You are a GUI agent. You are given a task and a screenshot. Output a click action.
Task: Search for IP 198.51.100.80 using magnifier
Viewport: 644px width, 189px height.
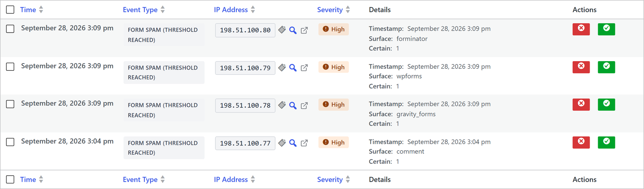click(293, 30)
